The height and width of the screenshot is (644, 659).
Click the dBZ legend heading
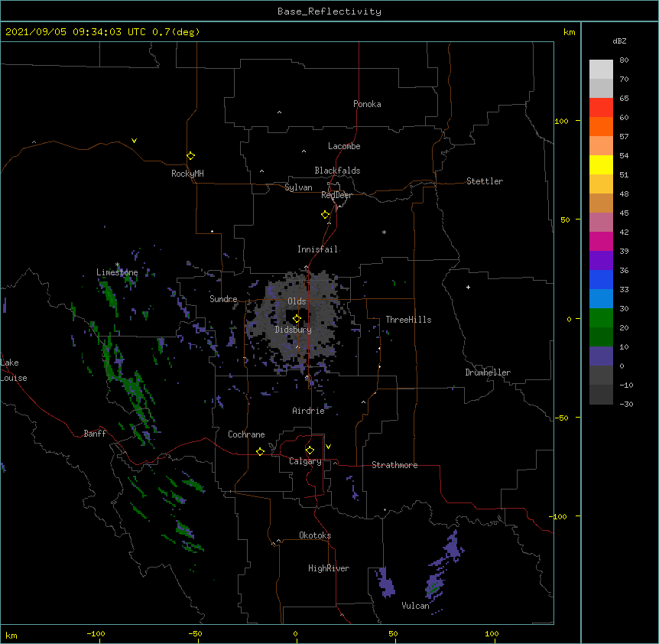[619, 41]
